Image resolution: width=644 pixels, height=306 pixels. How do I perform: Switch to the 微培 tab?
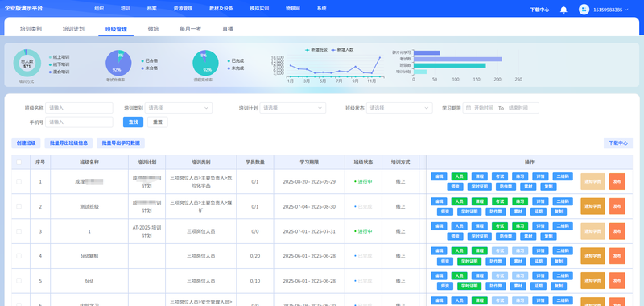(153, 29)
